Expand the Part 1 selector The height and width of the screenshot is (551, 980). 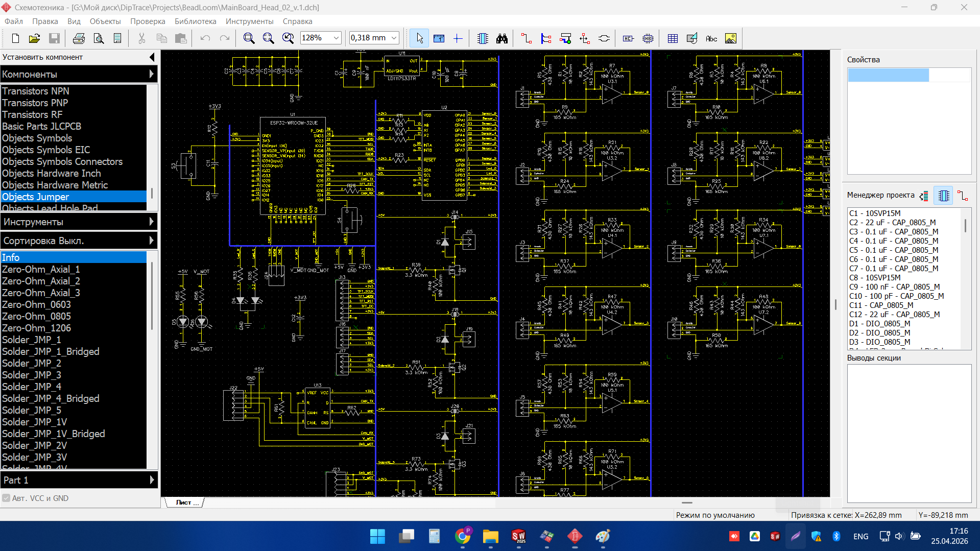[x=79, y=480]
